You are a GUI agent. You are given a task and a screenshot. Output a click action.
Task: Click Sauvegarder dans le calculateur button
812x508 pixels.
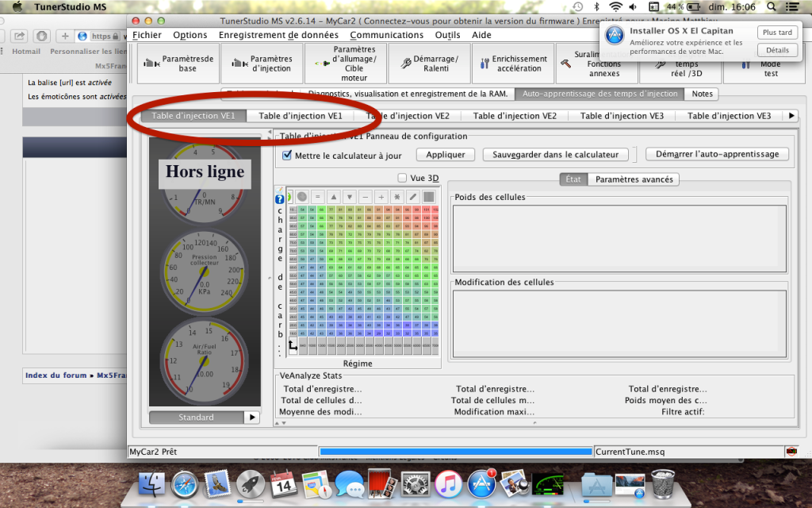tap(556, 155)
